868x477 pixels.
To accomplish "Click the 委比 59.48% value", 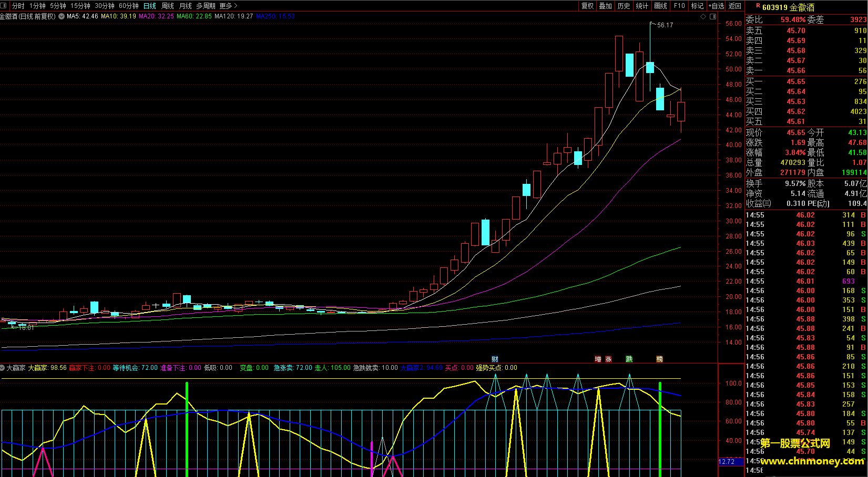I will 793,19.
